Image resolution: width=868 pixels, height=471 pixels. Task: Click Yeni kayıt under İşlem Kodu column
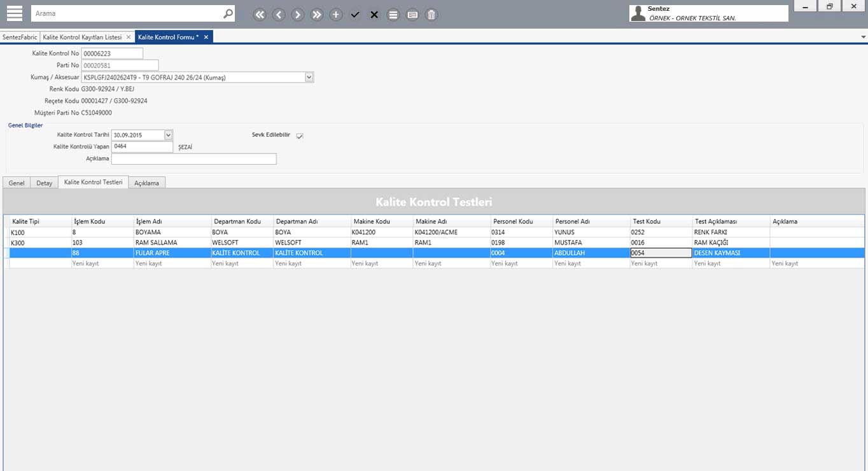click(x=102, y=263)
